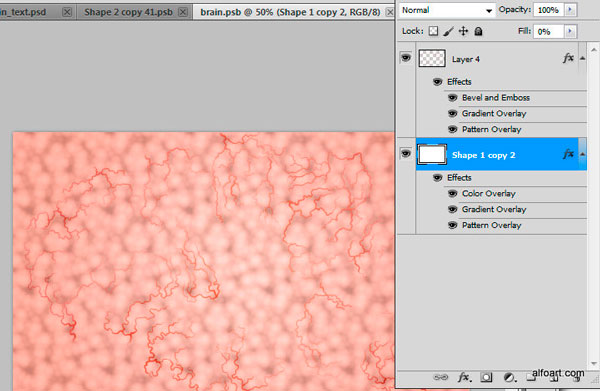The height and width of the screenshot is (391, 600).
Task: Lock image pixels brush icon
Action: [448, 31]
